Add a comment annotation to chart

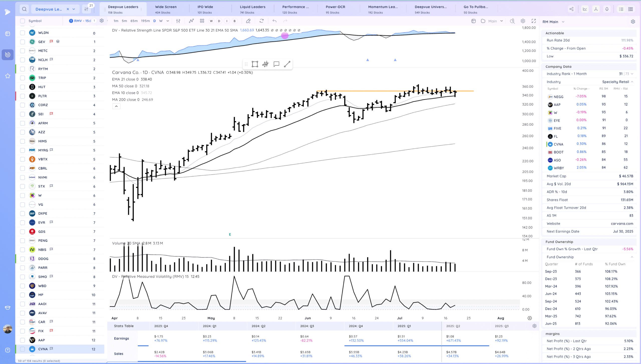[276, 64]
